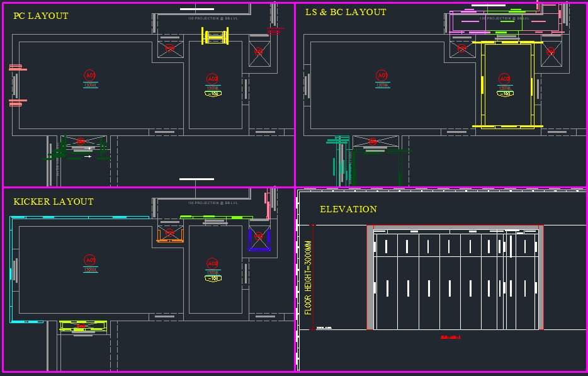Image resolution: width=588 pixels, height=376 pixels.
Task: Select the red label beneath the elevation drawing
Action: coord(451,338)
